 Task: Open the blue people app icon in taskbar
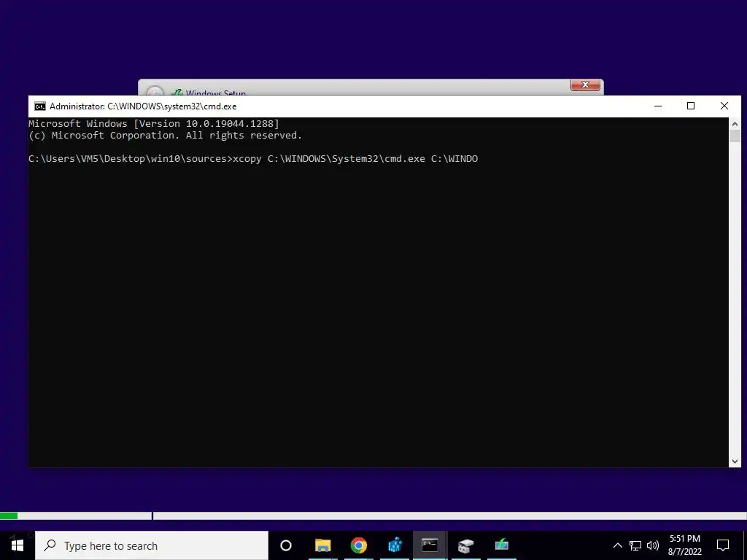395,545
